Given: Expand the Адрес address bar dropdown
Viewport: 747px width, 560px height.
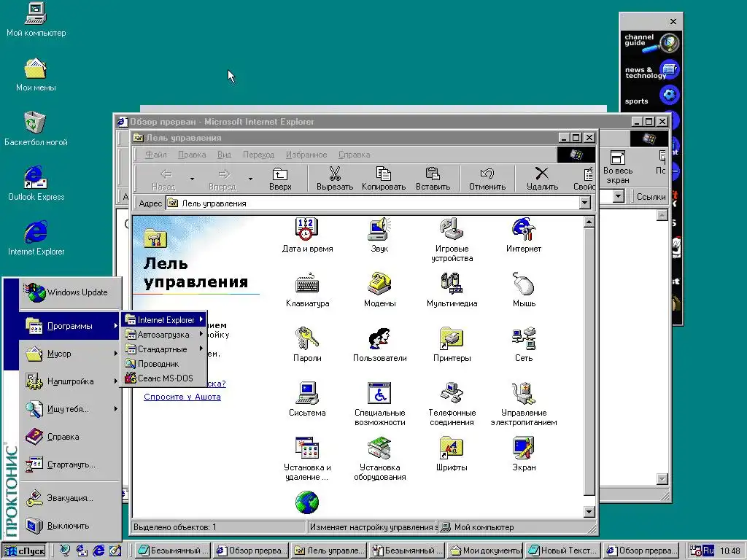Looking at the screenshot, I should coord(584,203).
